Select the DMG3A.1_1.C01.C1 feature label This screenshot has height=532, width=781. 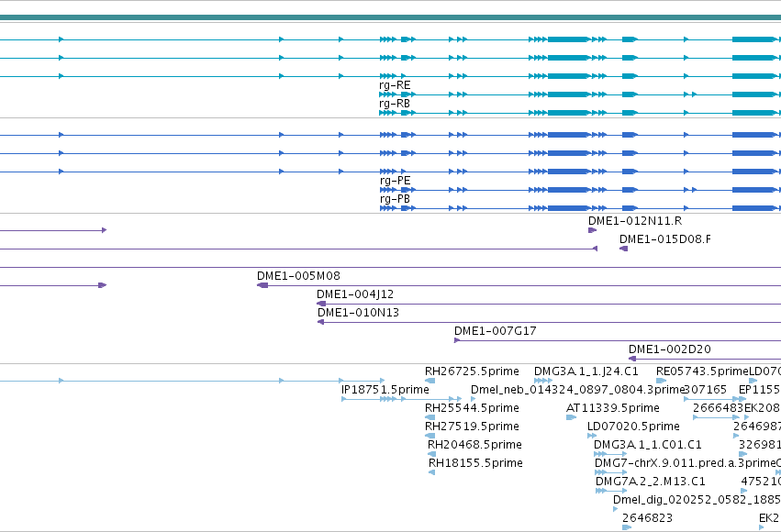(648, 445)
